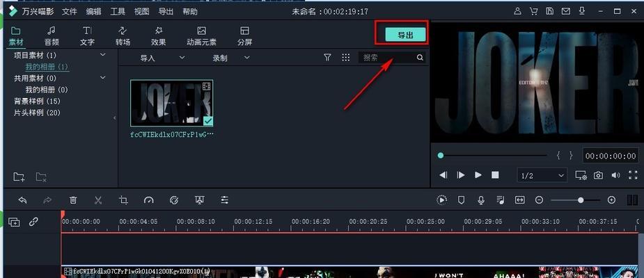
Task: Switch to the 动画元素 elements tab
Action: coord(201,36)
